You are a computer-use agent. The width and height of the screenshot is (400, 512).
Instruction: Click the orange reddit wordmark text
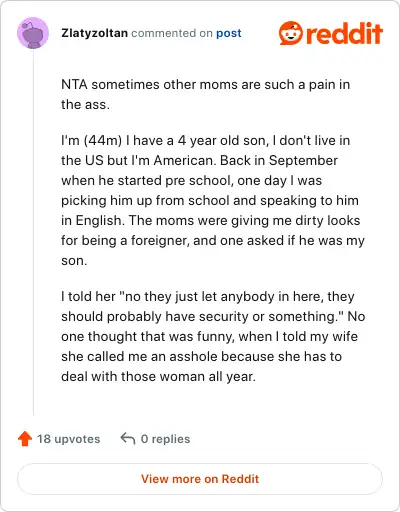coord(344,33)
